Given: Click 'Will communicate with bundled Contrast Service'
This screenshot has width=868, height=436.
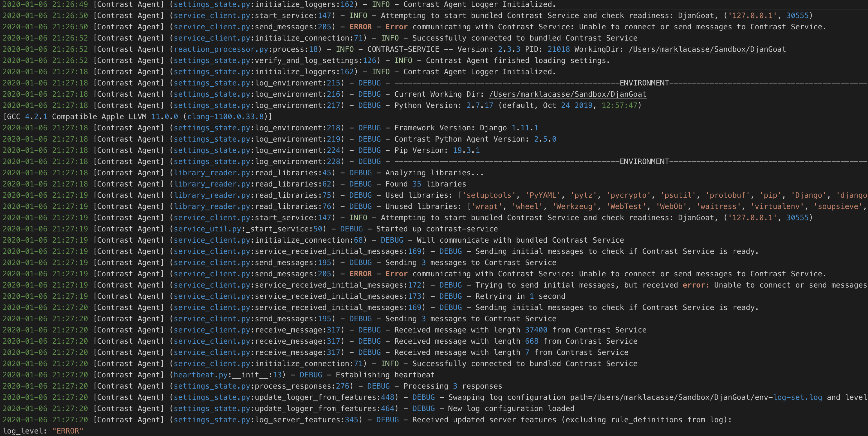Looking at the screenshot, I should (x=520, y=240).
